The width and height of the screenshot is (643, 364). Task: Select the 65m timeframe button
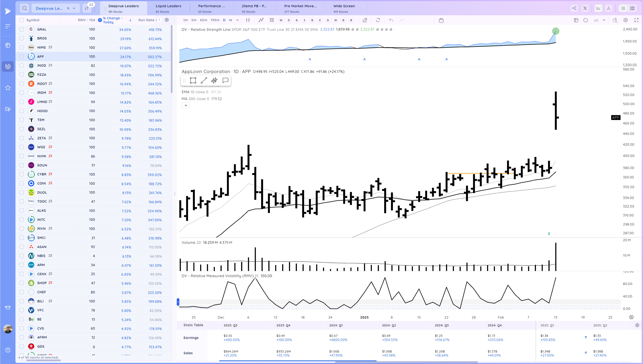[x=203, y=20]
